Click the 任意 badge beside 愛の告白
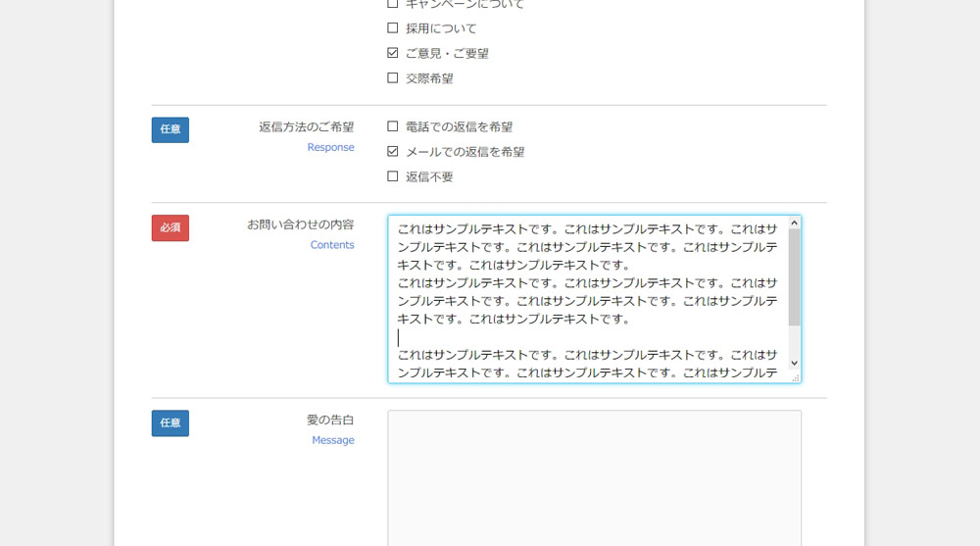 (x=170, y=423)
